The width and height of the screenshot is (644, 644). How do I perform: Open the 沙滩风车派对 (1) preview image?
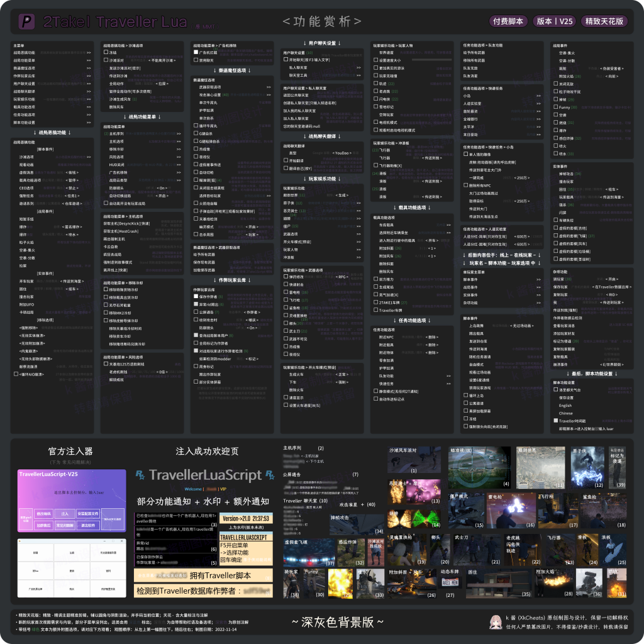[414, 460]
